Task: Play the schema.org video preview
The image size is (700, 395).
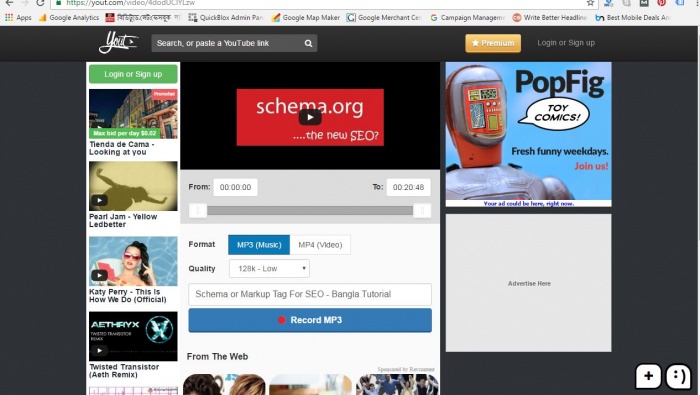Action: [310, 117]
